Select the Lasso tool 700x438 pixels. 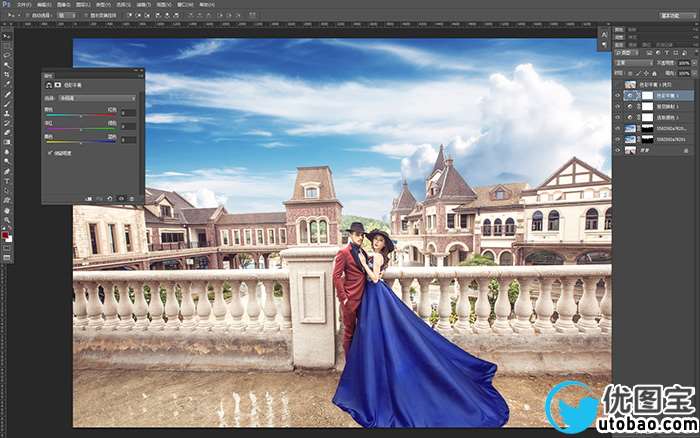click(7, 55)
